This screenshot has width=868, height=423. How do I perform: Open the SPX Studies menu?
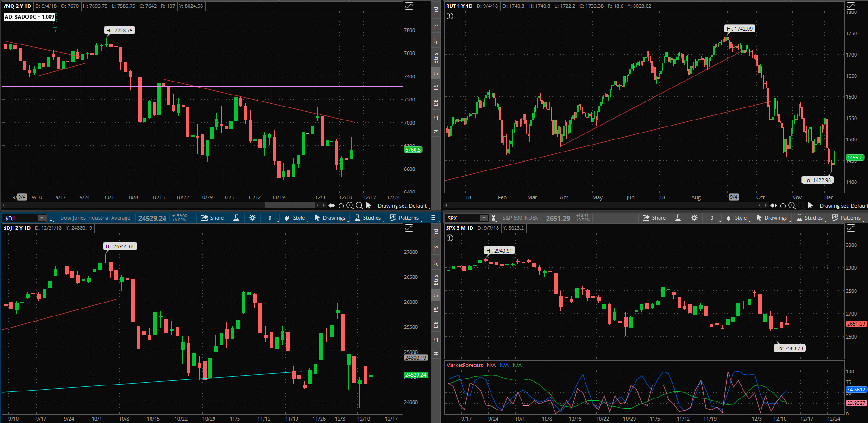[x=810, y=218]
